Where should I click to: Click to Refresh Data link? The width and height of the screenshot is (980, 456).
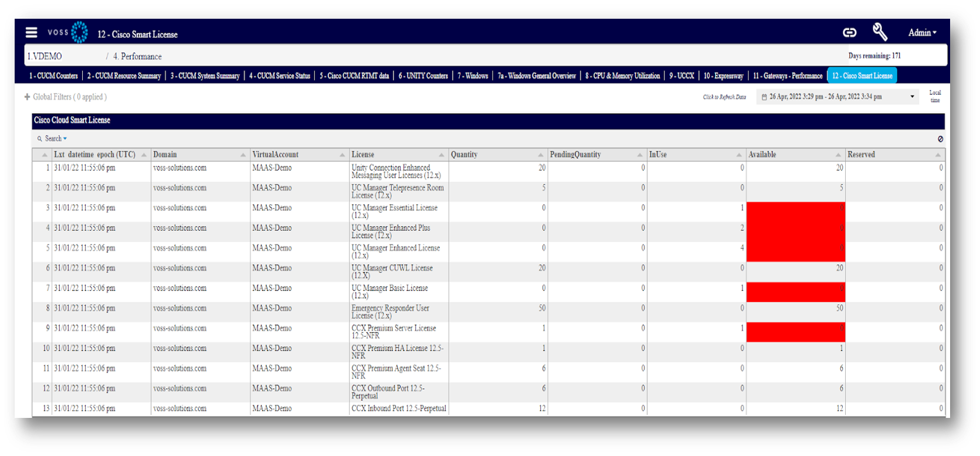[724, 97]
